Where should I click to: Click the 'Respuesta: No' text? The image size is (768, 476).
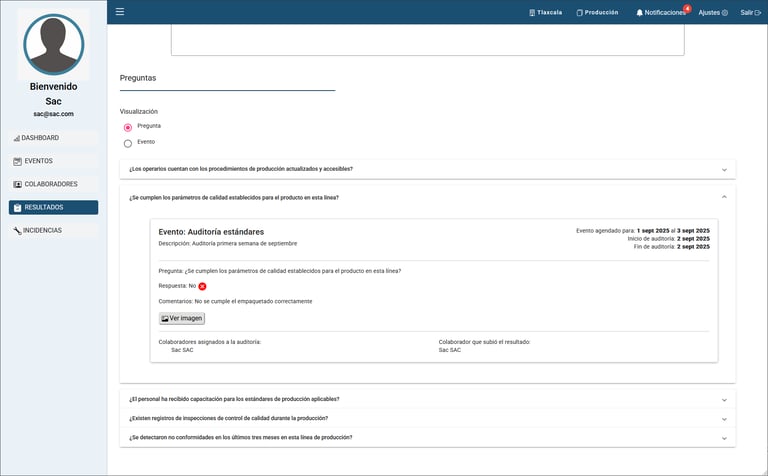(x=177, y=286)
